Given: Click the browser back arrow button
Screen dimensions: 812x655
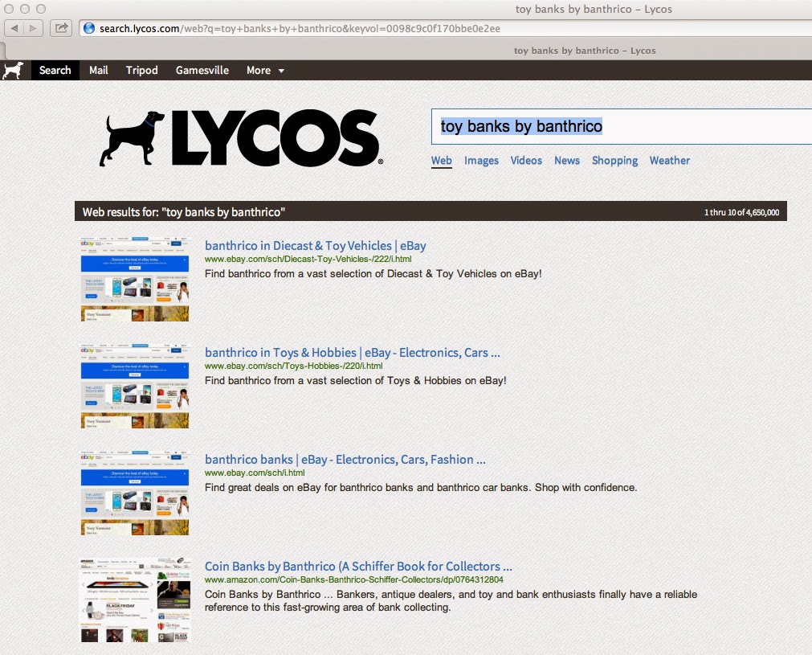Looking at the screenshot, I should [x=14, y=28].
